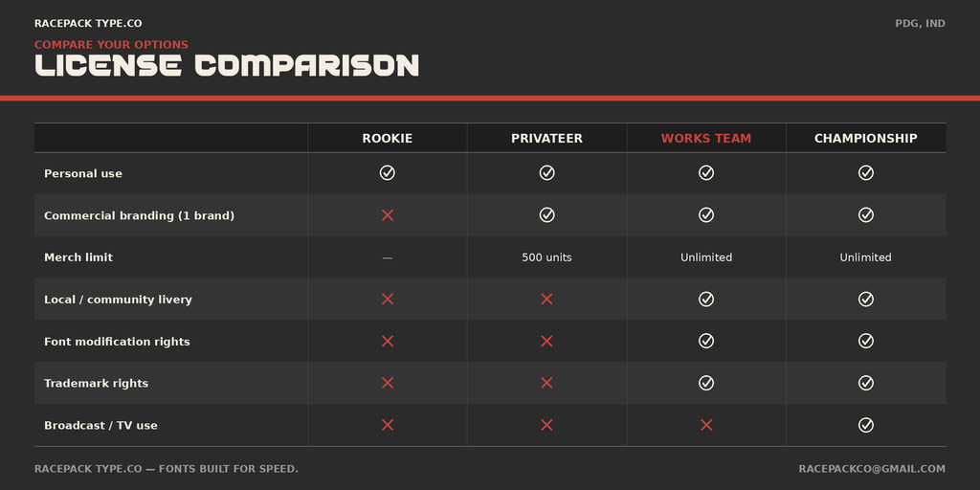The width and height of the screenshot is (980, 490).
Task: Click the PRIVATEER column header
Action: coord(546,138)
